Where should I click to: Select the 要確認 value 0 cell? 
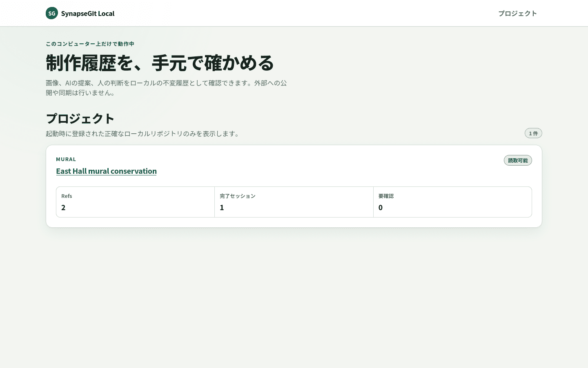click(x=452, y=202)
